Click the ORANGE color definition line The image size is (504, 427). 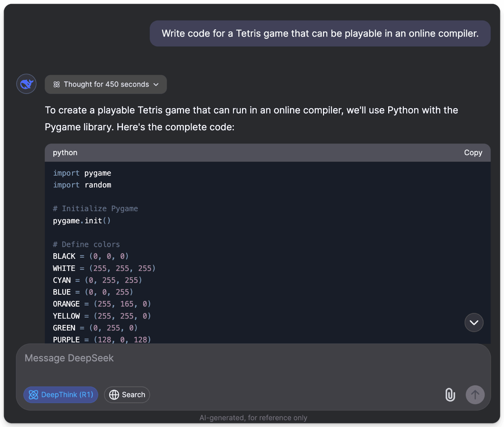pos(102,304)
